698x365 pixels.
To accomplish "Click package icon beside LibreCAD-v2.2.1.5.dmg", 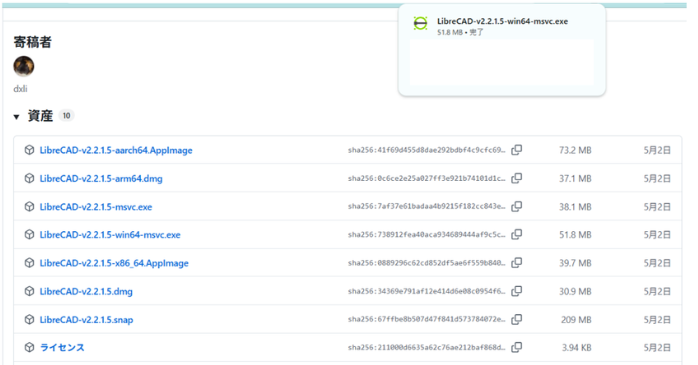I will (x=29, y=291).
